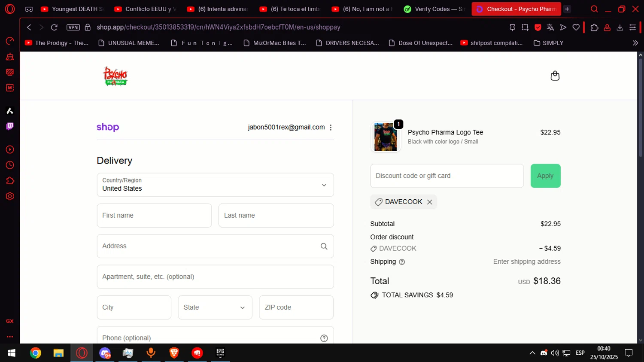Open ad blocker shield settings
644x362 pixels.
(538, 27)
